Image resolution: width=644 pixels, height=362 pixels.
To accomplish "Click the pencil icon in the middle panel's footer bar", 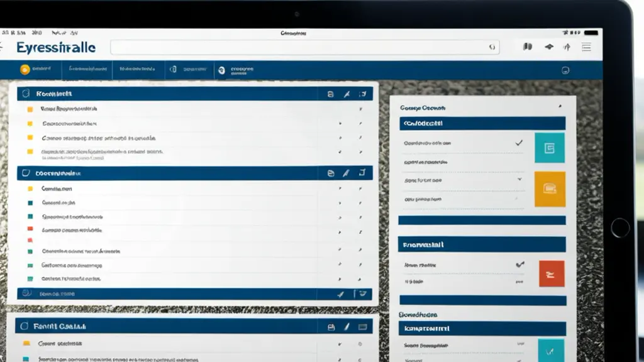I will point(340,294).
